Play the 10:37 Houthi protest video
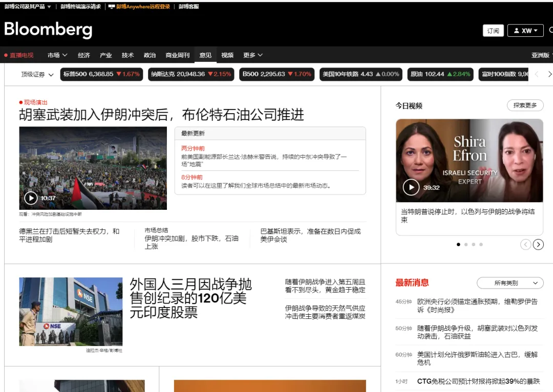Screen dimensions: 553x392 point(31,198)
